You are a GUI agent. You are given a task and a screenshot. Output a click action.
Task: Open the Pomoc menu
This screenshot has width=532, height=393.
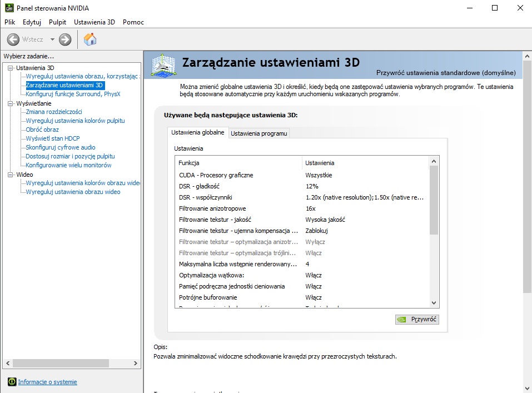133,22
